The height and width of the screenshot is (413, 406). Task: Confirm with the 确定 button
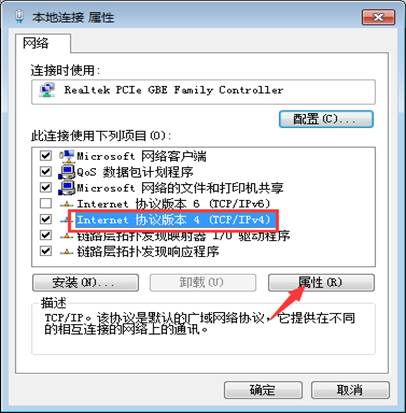[x=263, y=390]
